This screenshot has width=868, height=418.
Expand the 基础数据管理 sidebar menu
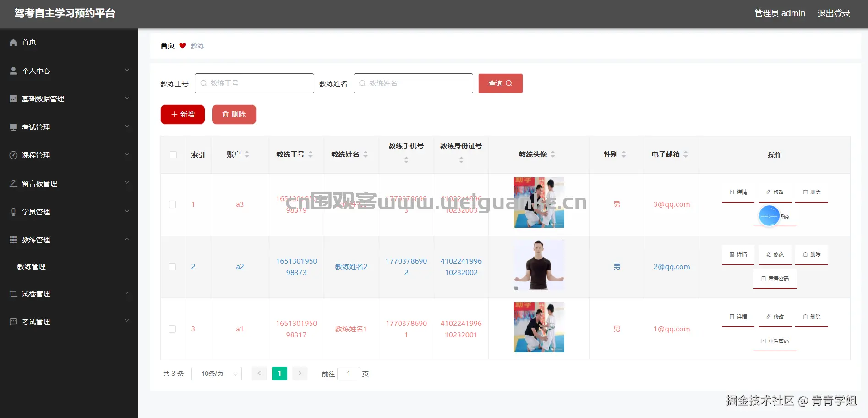pos(127,98)
